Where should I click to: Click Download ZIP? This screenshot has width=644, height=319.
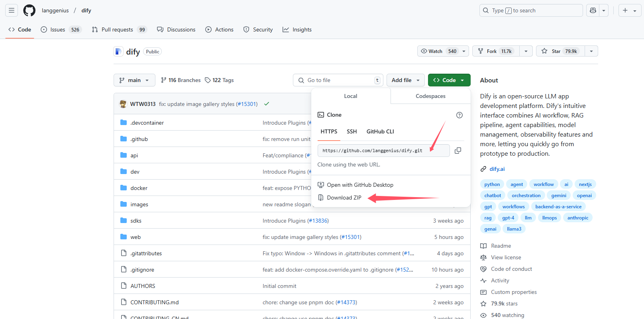(344, 198)
